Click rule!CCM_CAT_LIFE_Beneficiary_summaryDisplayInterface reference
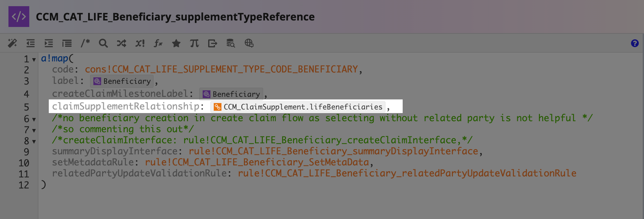Viewport: 644px width, 219px height. pos(333,151)
